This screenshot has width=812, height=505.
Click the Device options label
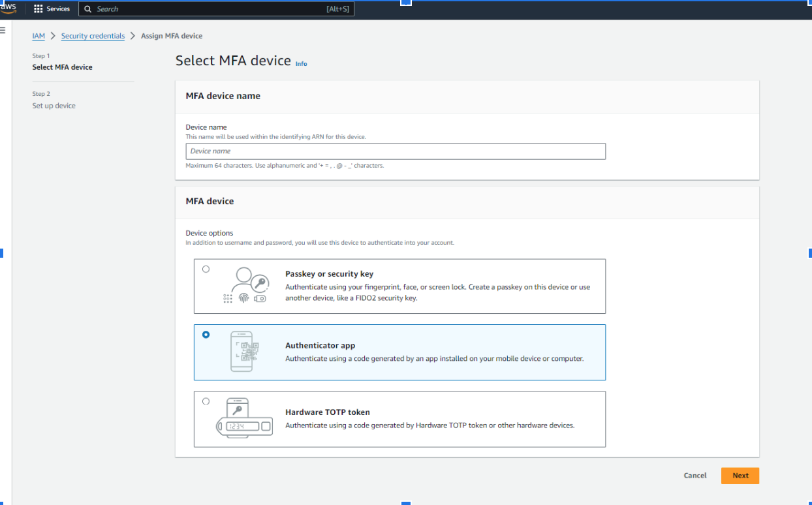pyautogui.click(x=210, y=233)
